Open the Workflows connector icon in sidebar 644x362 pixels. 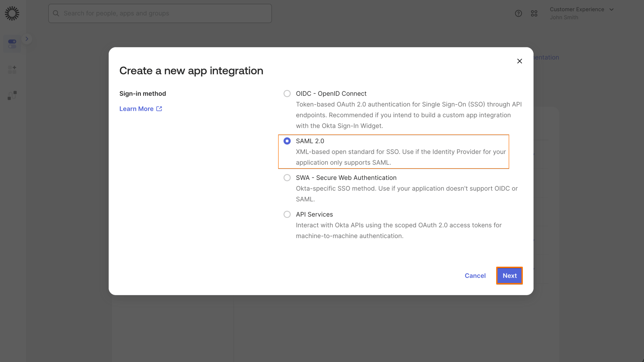pos(12,95)
